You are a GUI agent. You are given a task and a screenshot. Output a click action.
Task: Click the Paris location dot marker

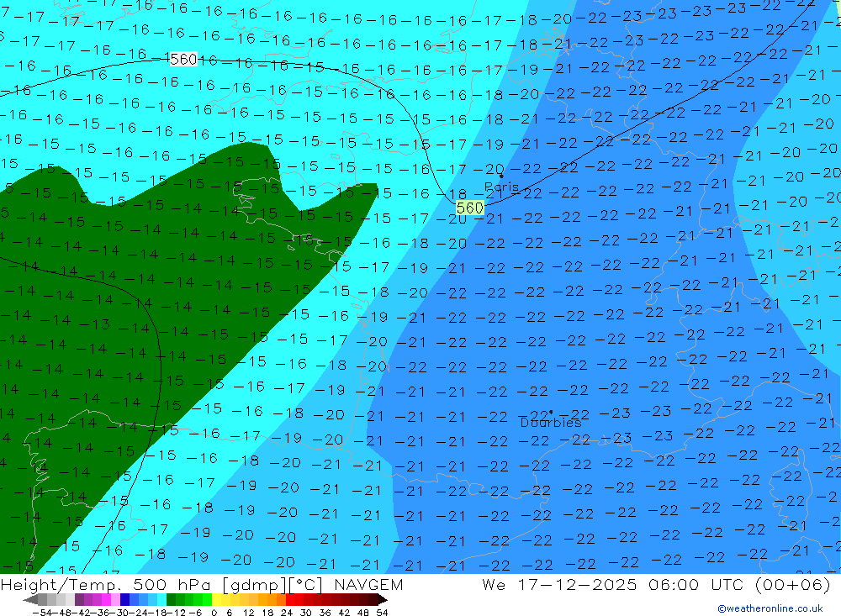click(501, 176)
